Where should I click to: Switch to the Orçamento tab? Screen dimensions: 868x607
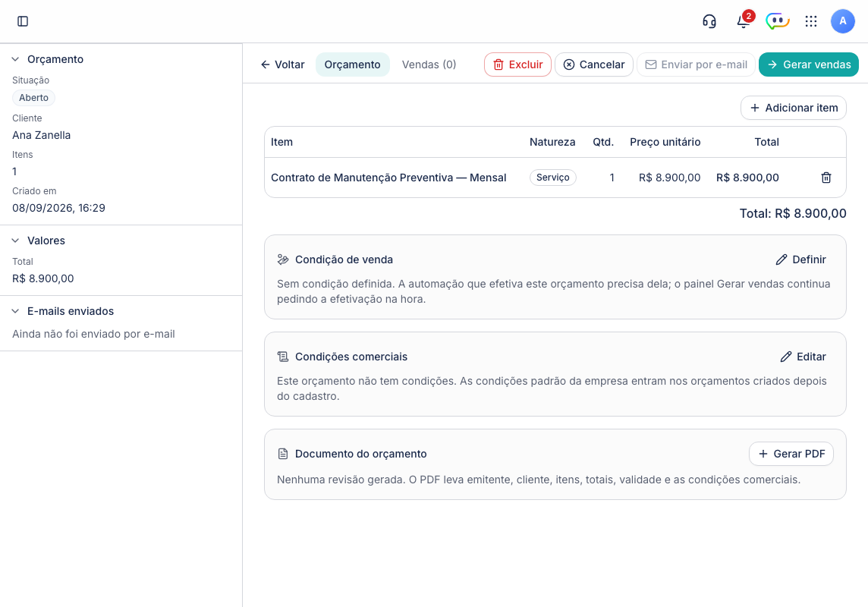click(x=352, y=64)
